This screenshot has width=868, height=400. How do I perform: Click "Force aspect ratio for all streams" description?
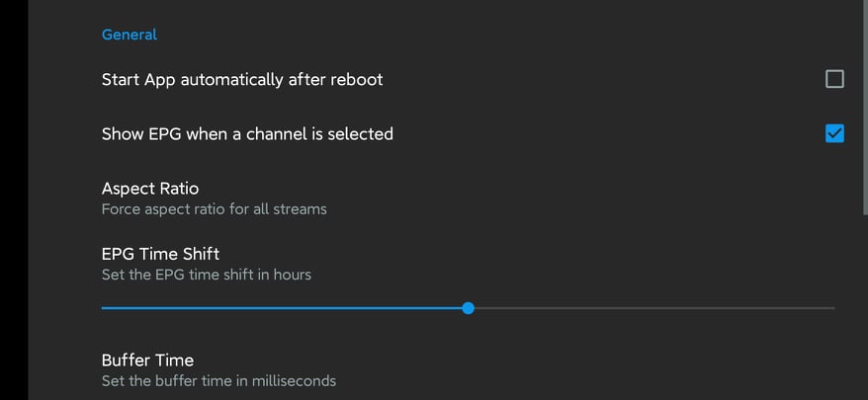[x=214, y=209]
